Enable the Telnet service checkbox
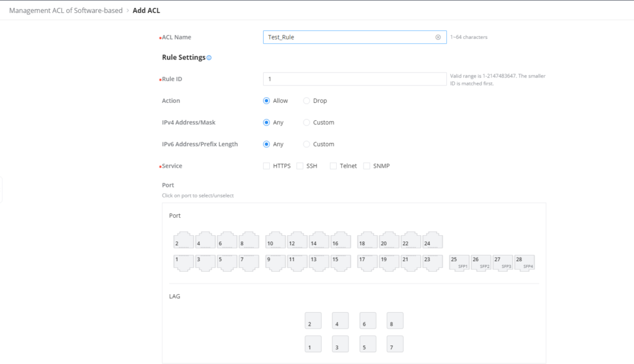 point(333,166)
